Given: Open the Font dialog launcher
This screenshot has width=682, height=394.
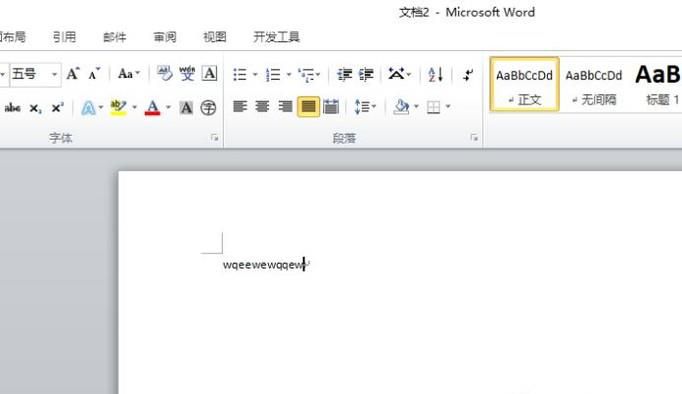Looking at the screenshot, I should [x=214, y=138].
